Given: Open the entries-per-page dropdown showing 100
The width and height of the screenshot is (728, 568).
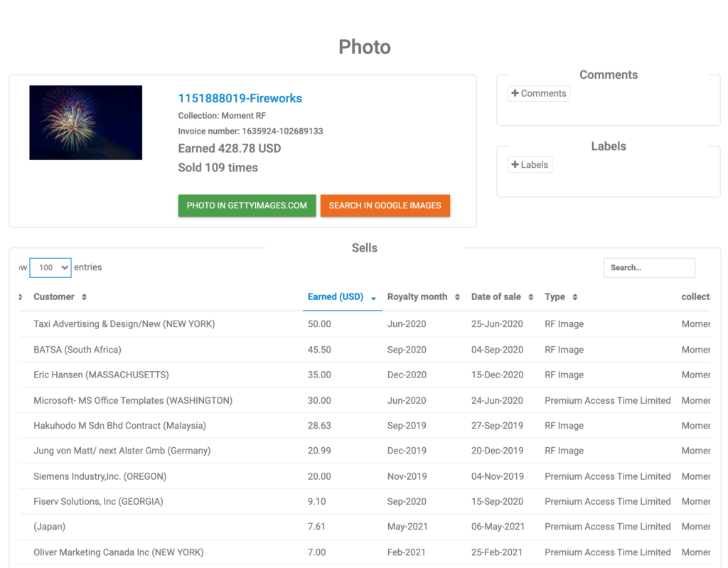Looking at the screenshot, I should coord(50,268).
